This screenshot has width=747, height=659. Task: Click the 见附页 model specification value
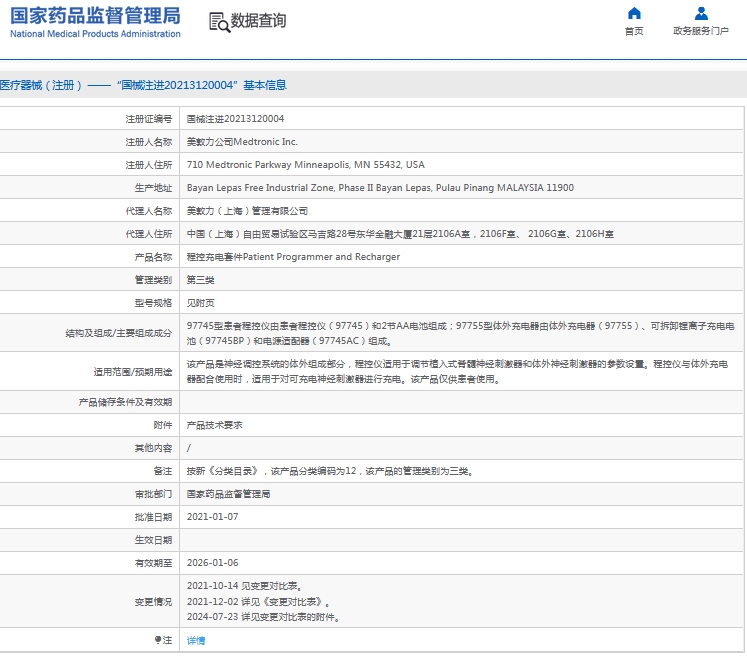tap(201, 303)
